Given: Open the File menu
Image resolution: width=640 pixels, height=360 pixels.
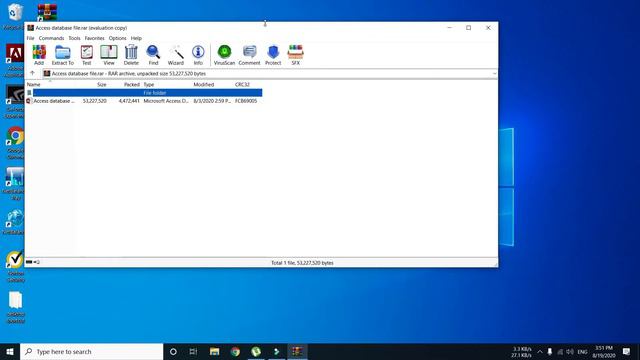Looking at the screenshot, I should [x=31, y=38].
